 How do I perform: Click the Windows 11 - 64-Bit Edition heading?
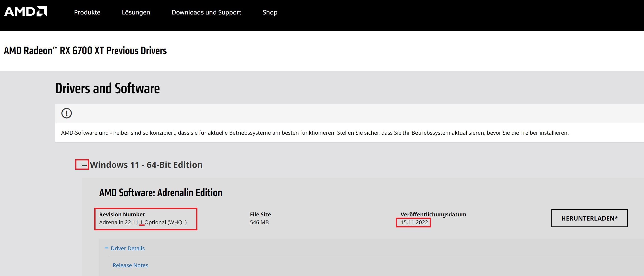coord(146,165)
